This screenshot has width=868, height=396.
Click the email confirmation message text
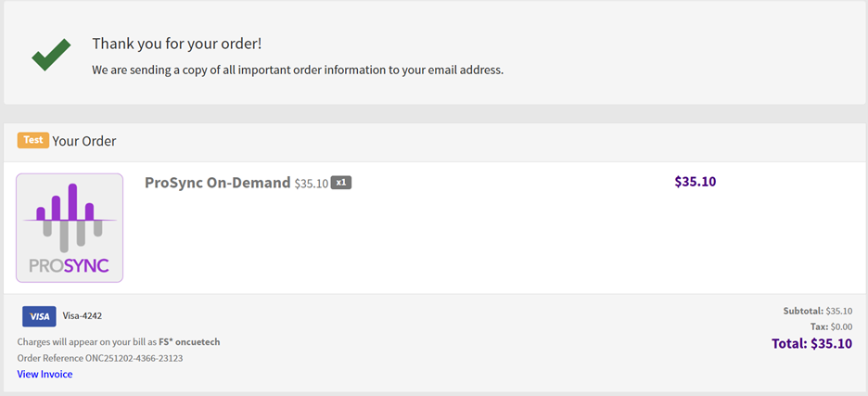pos(297,70)
